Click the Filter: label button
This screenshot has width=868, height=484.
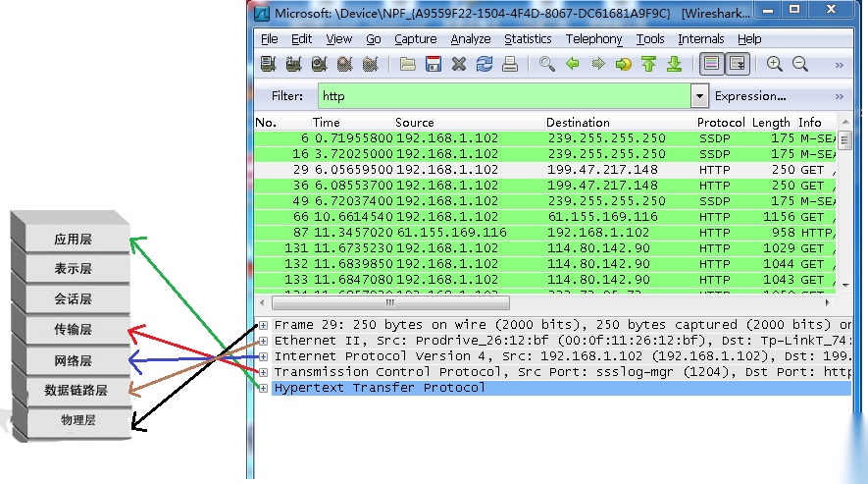click(x=286, y=96)
